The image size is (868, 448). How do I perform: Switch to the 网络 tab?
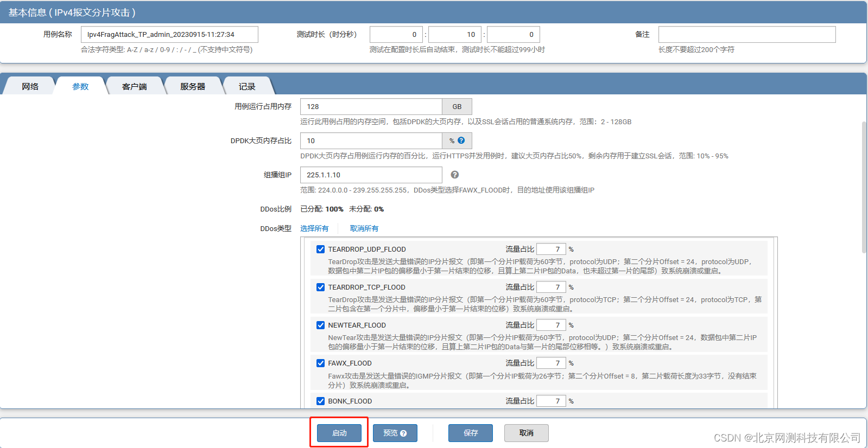[x=30, y=86]
